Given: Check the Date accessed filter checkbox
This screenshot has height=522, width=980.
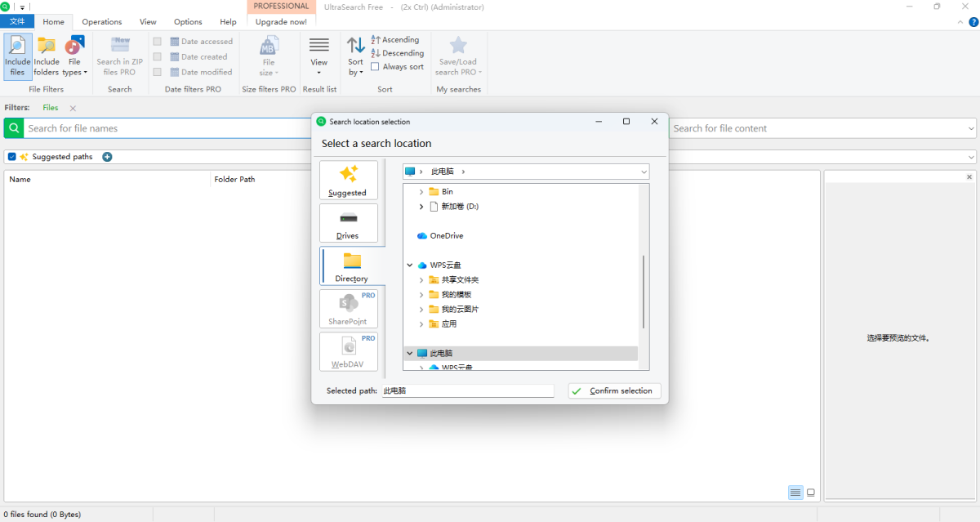Looking at the screenshot, I should tap(157, 42).
